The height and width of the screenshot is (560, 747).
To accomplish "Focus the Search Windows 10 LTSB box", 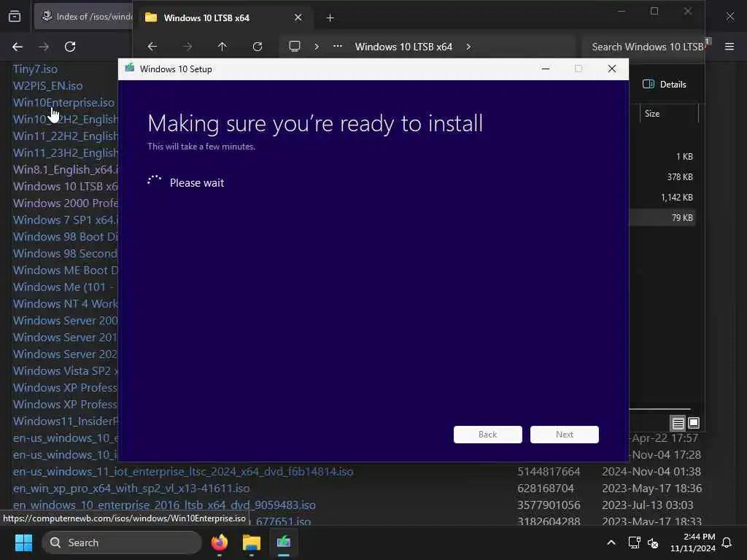I will pos(645,47).
